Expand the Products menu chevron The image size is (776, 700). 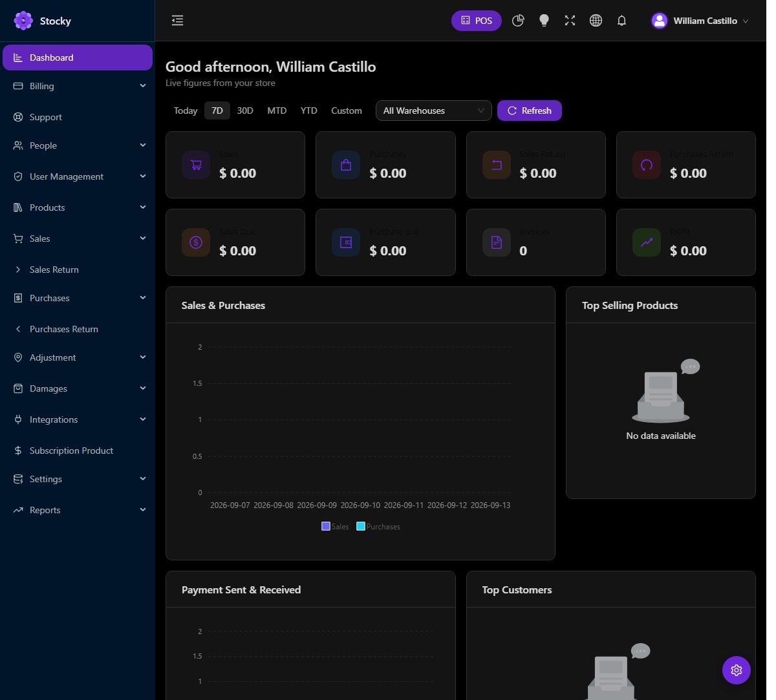pos(143,207)
